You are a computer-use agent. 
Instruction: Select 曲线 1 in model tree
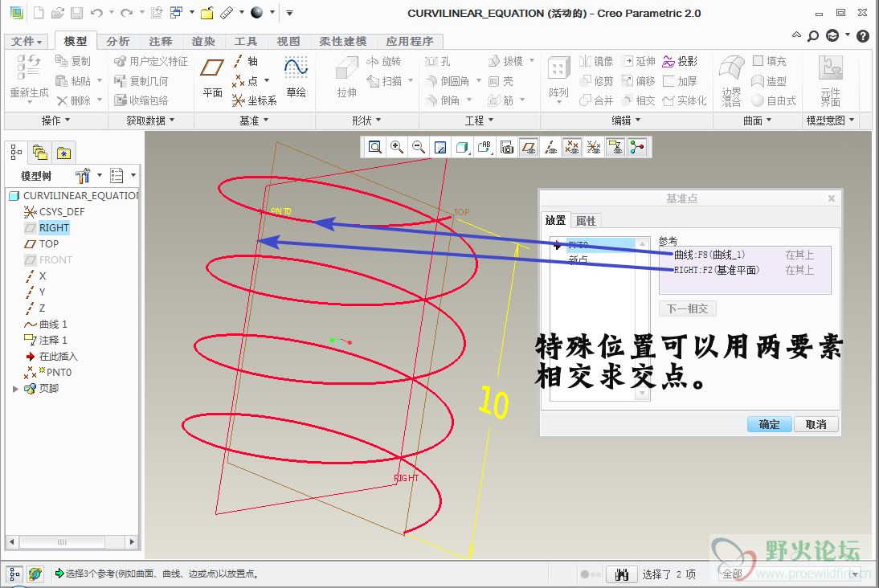[x=46, y=325]
